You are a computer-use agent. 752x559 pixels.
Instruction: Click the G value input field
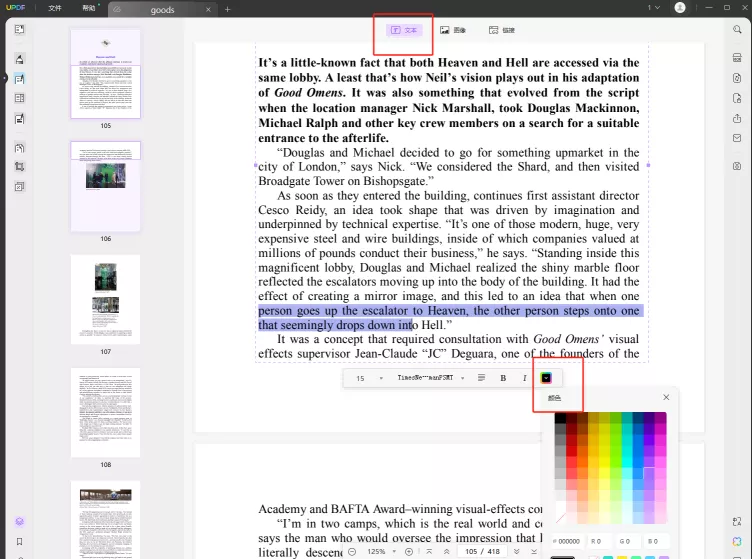click(x=628, y=541)
